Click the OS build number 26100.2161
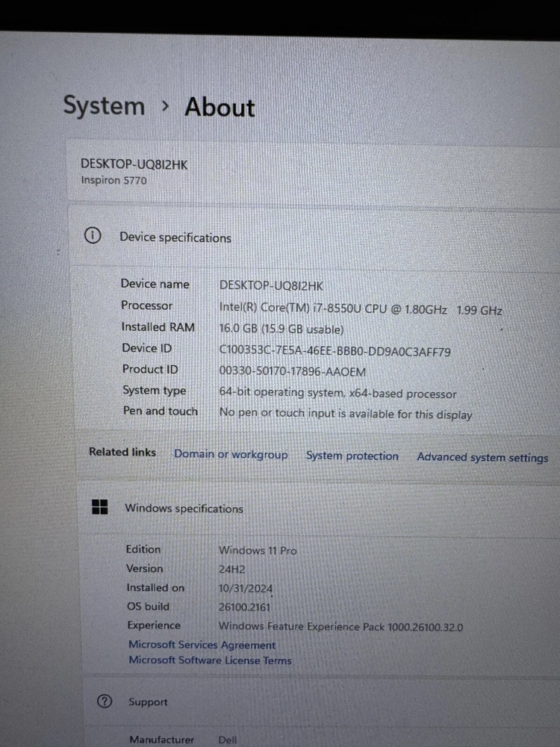Screen dimensions: 560x747 [x=244, y=607]
